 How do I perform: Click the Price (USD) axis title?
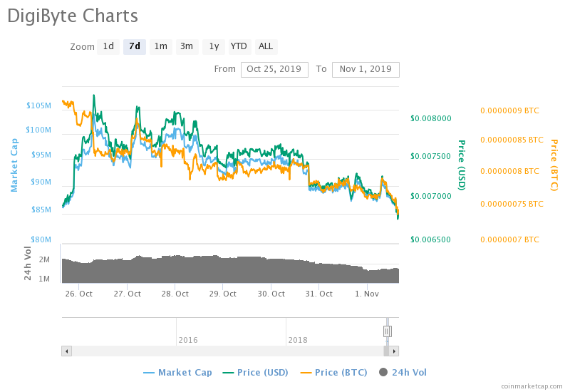pyautogui.click(x=461, y=165)
